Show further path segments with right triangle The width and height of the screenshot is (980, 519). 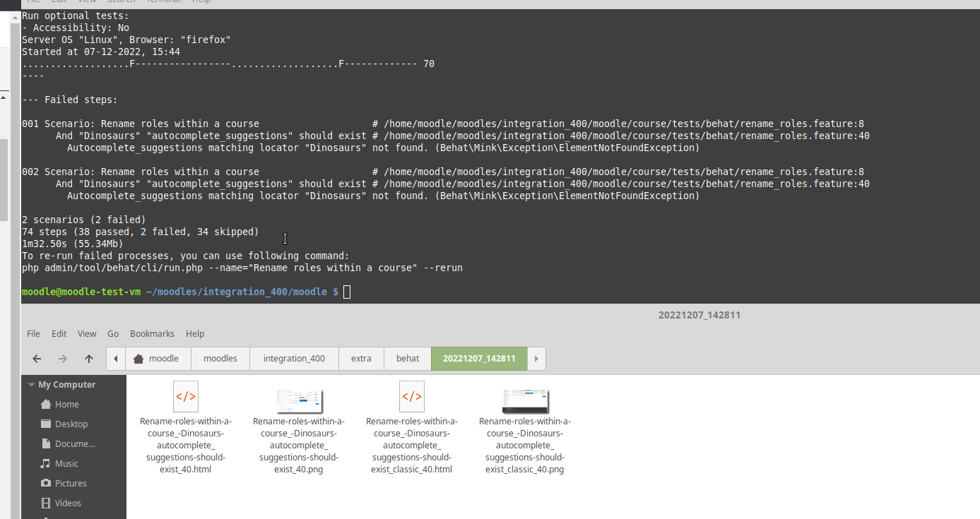click(x=537, y=359)
